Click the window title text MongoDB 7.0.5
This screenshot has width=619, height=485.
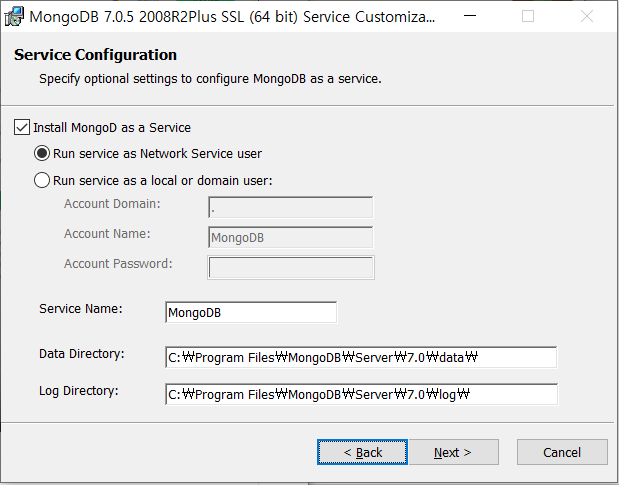click(232, 17)
